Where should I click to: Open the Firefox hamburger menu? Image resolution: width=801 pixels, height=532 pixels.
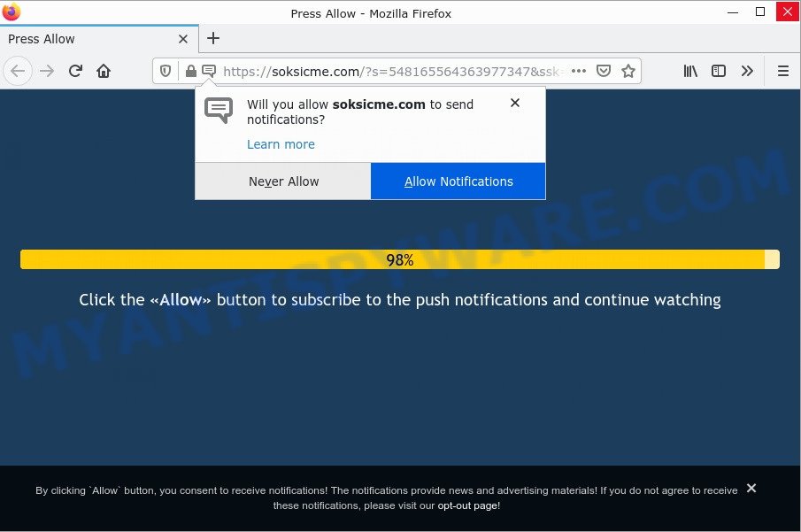[x=783, y=71]
